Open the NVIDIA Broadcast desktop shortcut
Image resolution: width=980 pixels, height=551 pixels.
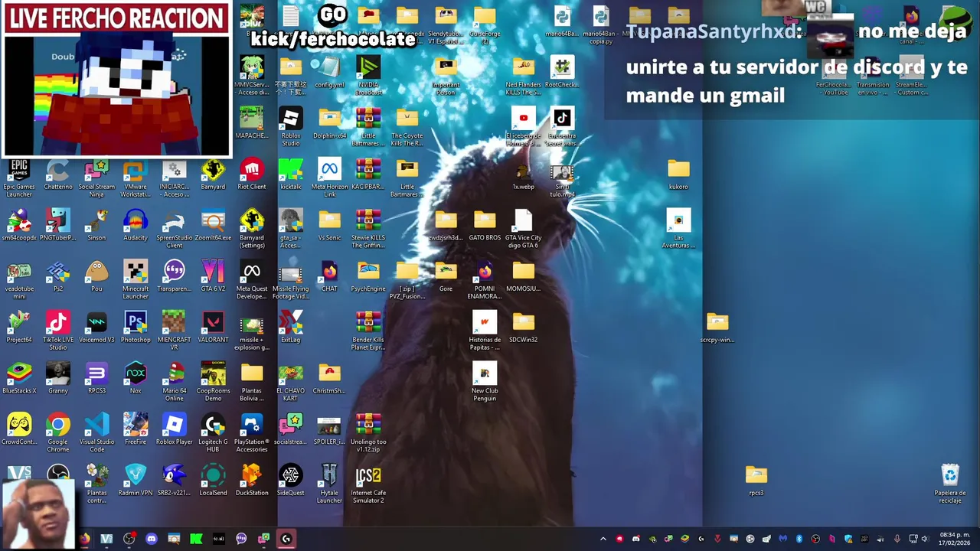368,75
